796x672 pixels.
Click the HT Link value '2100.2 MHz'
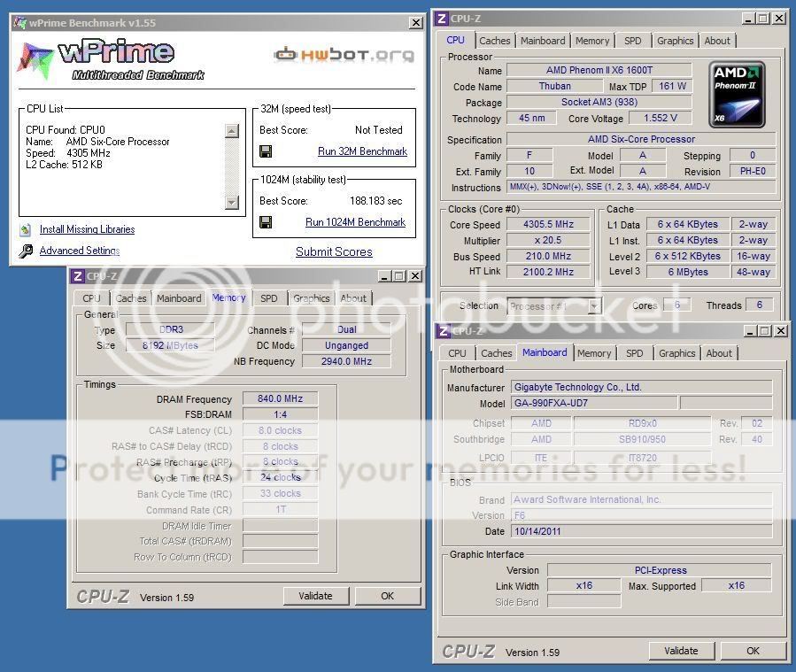(x=549, y=272)
